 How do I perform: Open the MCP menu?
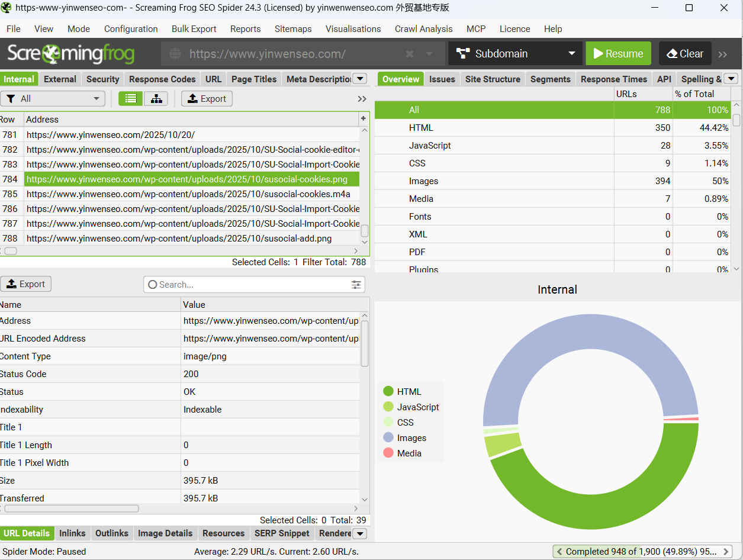pyautogui.click(x=476, y=29)
